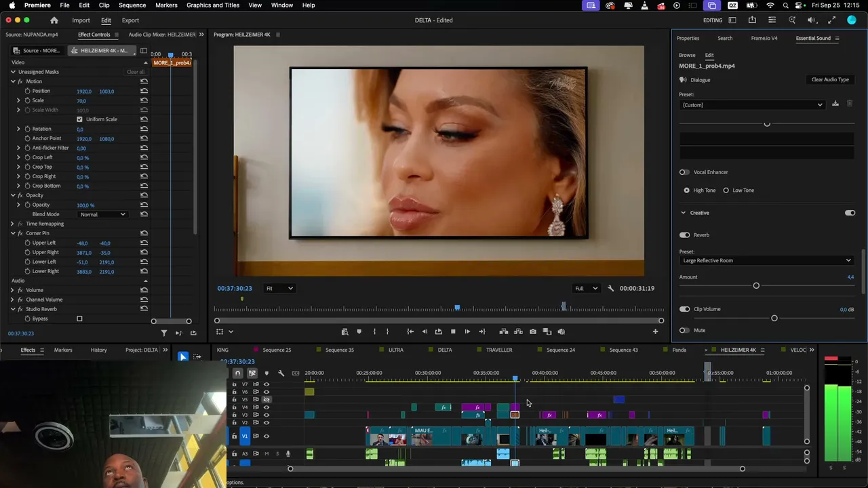868x488 pixels.
Task: Click the Home icon in top bar
Action: (x=54, y=20)
